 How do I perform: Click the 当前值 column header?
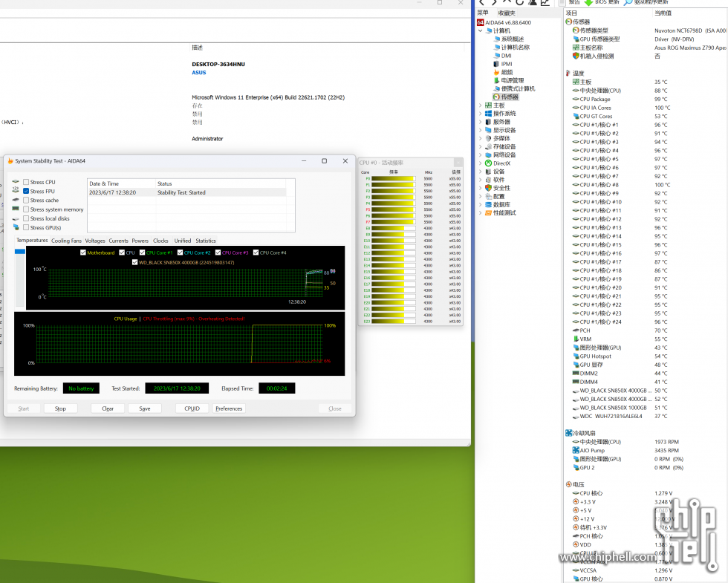tap(663, 13)
